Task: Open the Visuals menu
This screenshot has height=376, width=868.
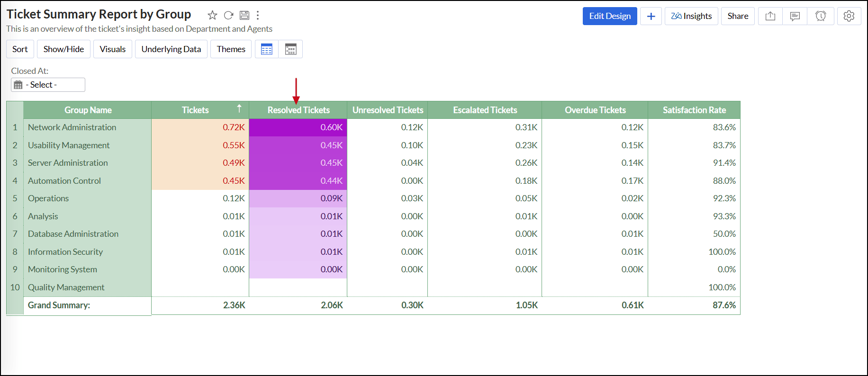Action: (x=113, y=49)
